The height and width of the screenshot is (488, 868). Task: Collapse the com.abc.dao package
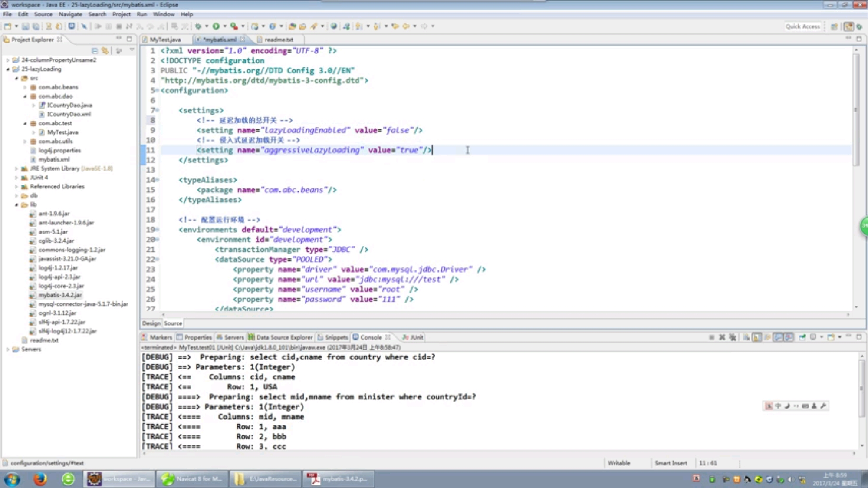(25, 96)
